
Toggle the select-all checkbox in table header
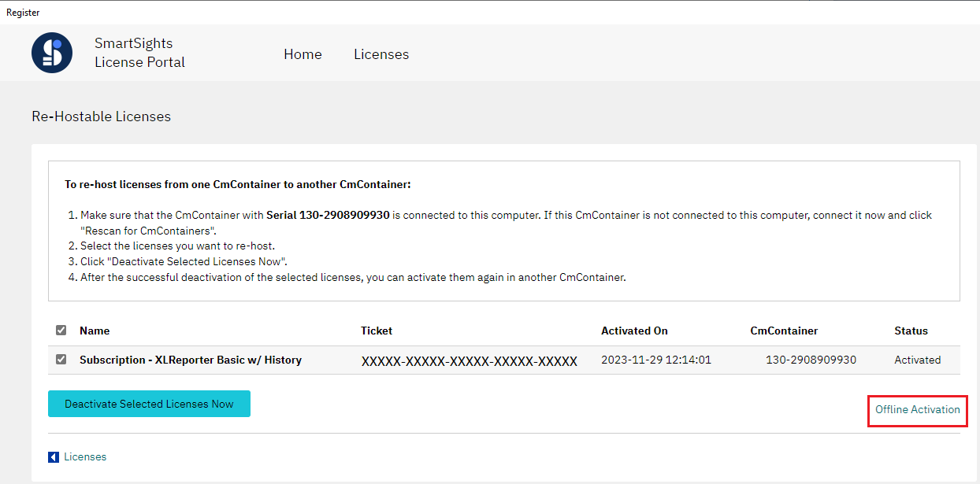click(61, 331)
